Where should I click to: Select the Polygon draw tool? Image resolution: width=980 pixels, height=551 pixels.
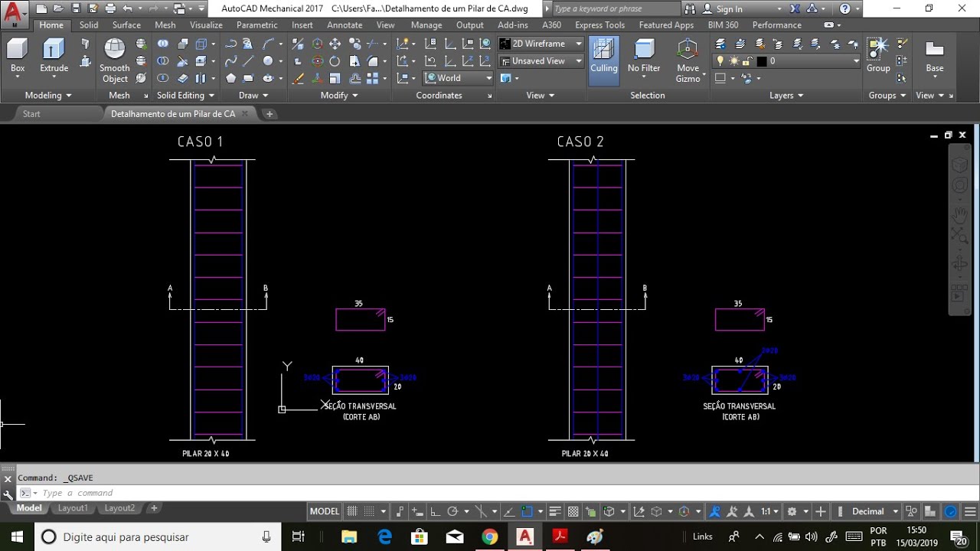click(230, 78)
